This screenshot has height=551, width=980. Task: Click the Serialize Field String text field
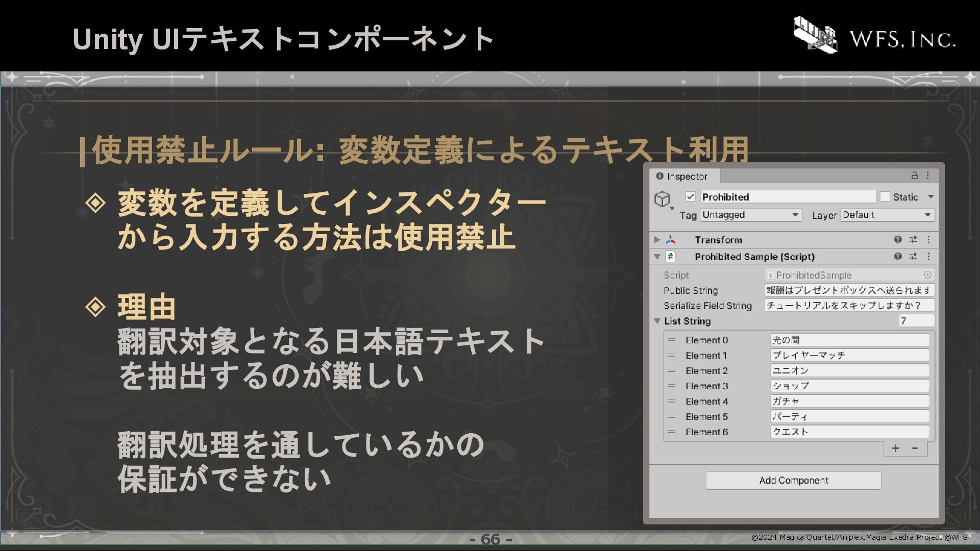tap(849, 306)
